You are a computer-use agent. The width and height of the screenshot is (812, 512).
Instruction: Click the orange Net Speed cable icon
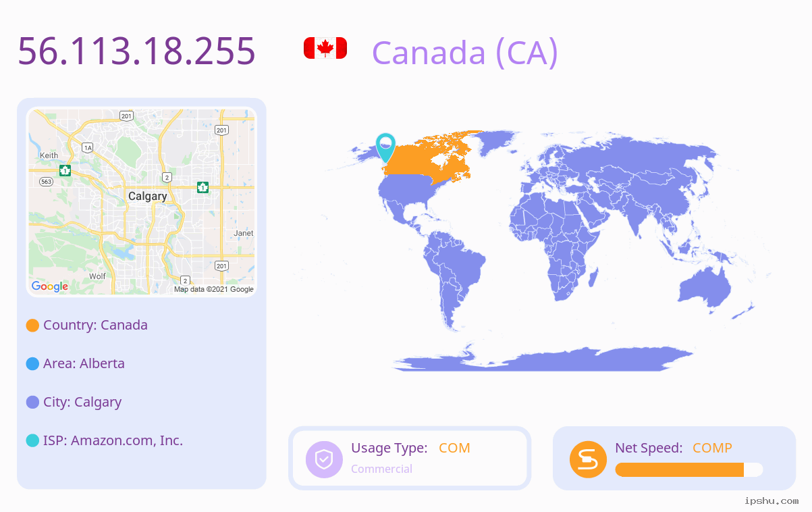click(588, 459)
